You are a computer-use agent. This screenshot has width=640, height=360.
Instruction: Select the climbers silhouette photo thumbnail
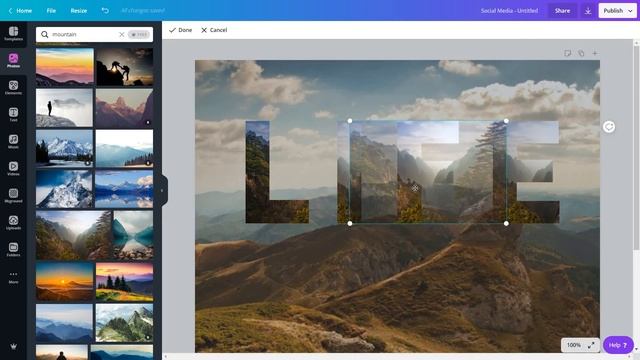coord(124,67)
